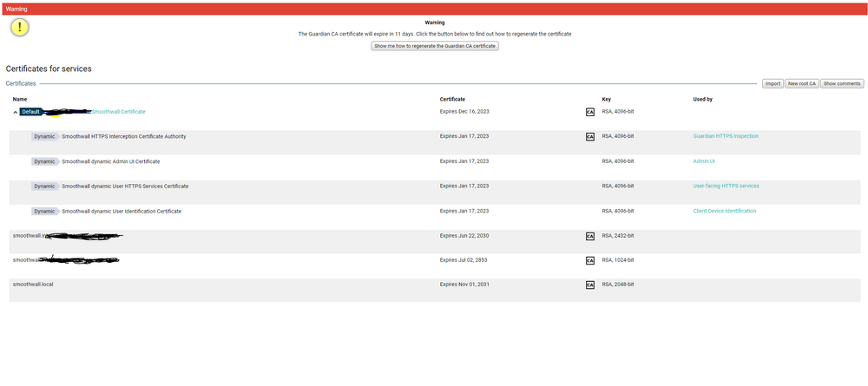Click the Name column header
Screen dimensions: 868x386
tap(19, 100)
